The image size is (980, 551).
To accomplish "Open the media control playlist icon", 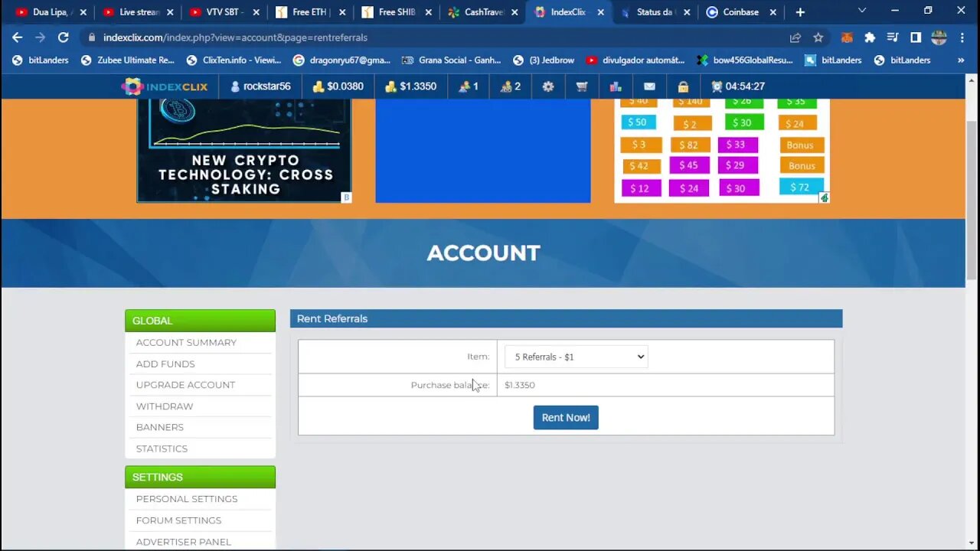I will [893, 37].
